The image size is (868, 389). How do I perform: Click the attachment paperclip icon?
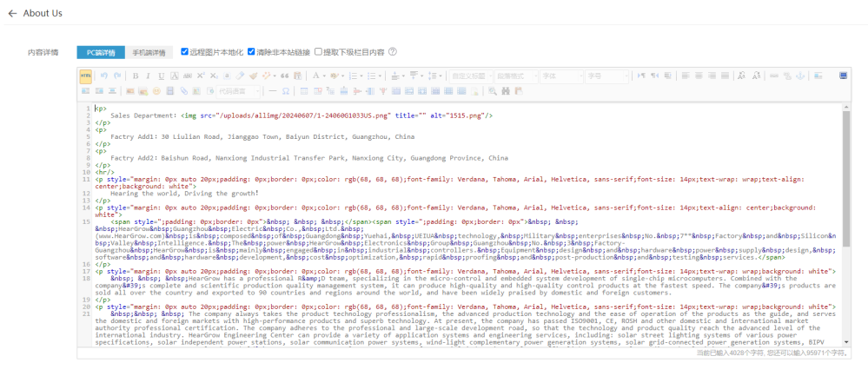184,91
